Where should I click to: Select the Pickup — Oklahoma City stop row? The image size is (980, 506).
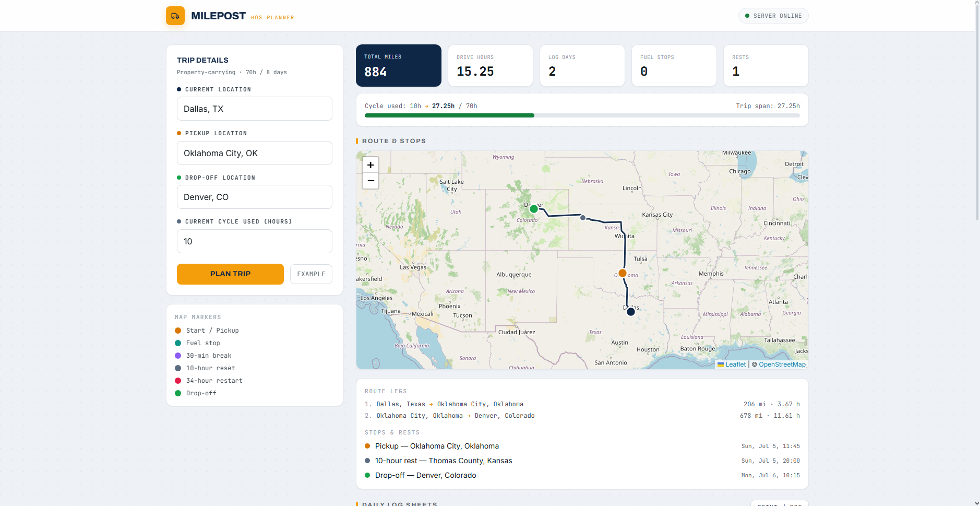582,446
